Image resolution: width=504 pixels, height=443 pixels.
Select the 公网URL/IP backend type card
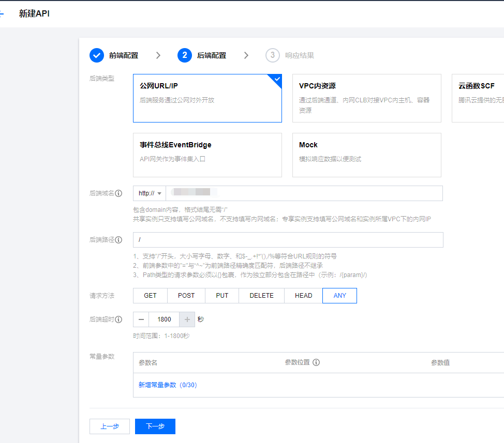[x=207, y=98]
